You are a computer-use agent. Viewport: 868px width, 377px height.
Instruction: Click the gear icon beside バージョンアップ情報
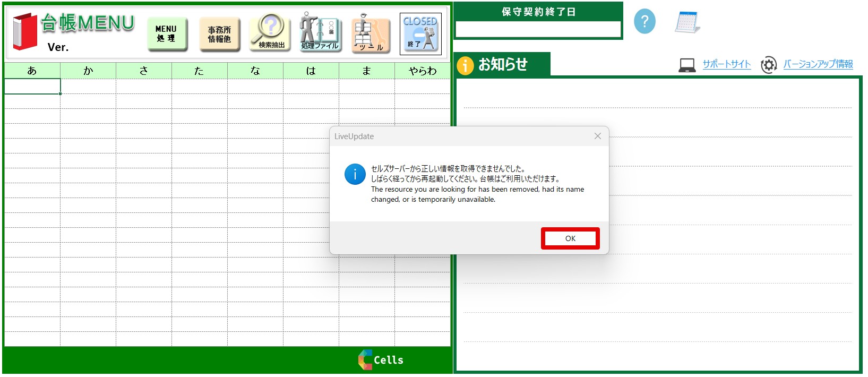click(x=768, y=65)
